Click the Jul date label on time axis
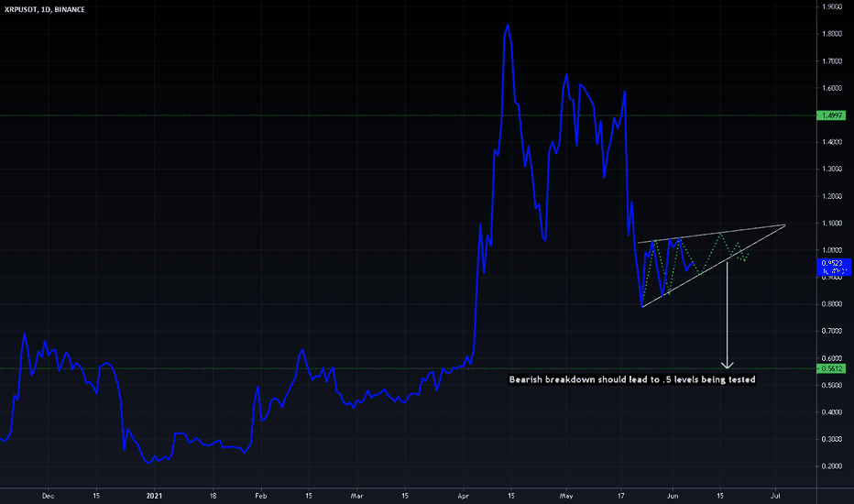The height and width of the screenshot is (504, 854). point(775,496)
